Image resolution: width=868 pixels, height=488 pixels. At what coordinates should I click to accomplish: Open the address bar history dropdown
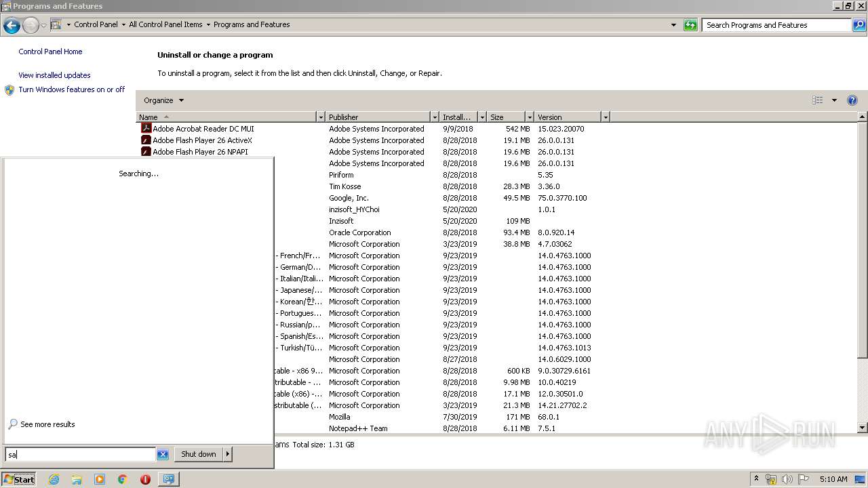[673, 25]
